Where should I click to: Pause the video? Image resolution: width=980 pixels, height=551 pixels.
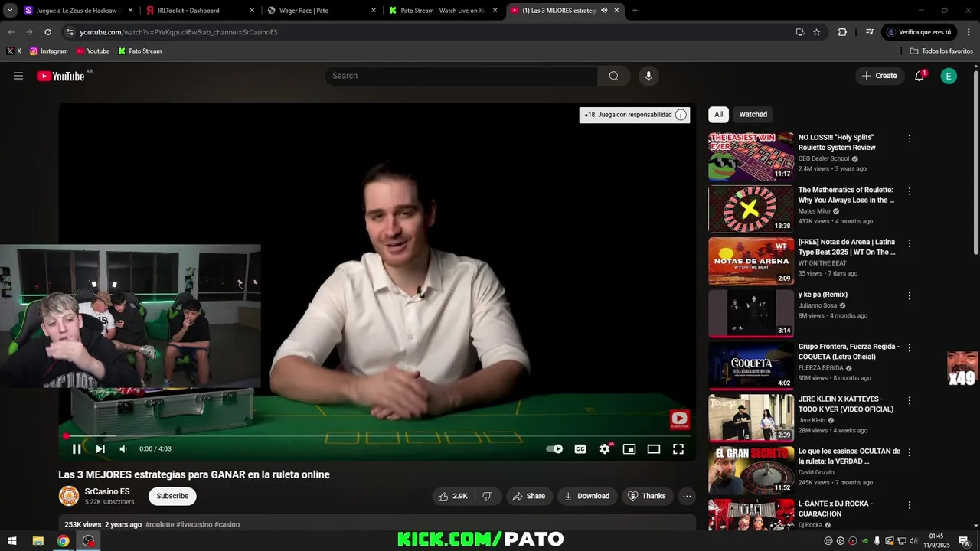pos(77,449)
